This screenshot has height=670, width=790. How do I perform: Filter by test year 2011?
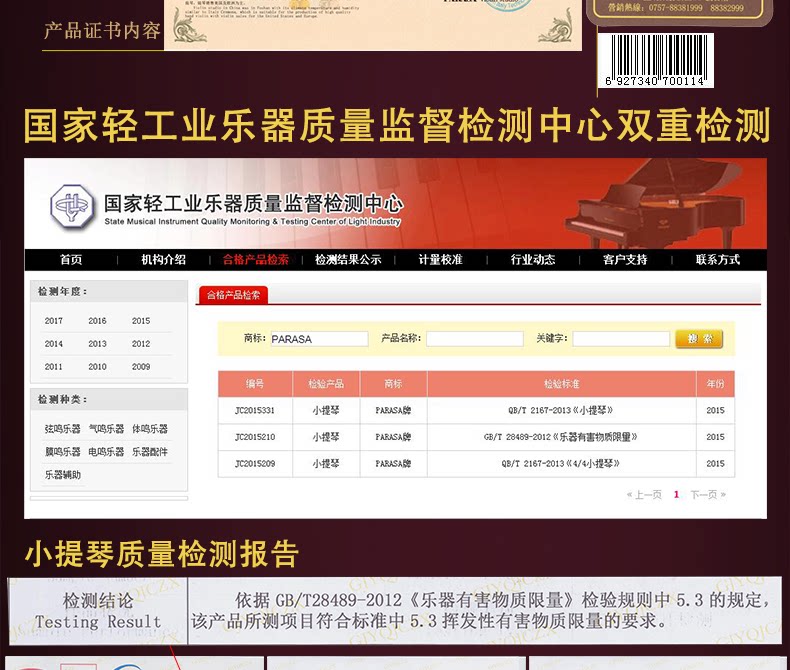53,367
